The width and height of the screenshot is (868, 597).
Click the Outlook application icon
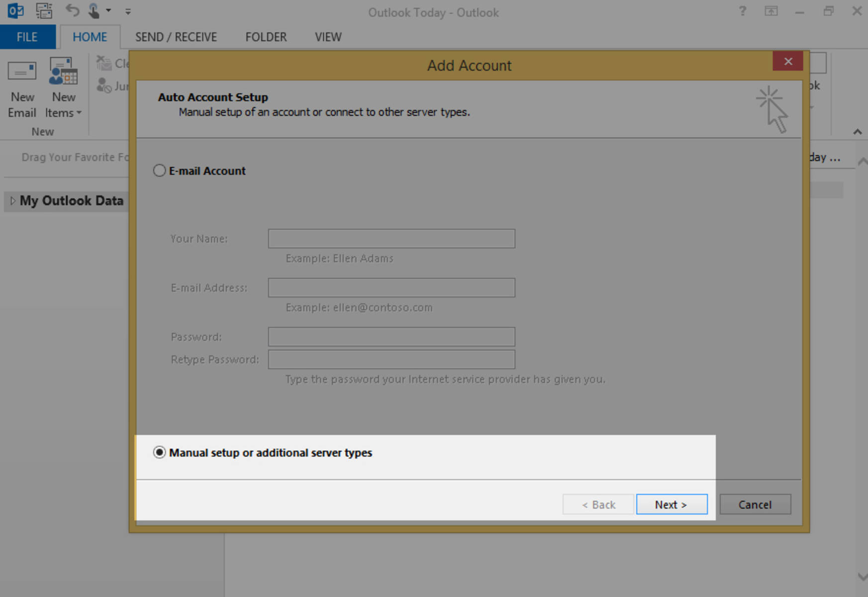click(x=15, y=11)
